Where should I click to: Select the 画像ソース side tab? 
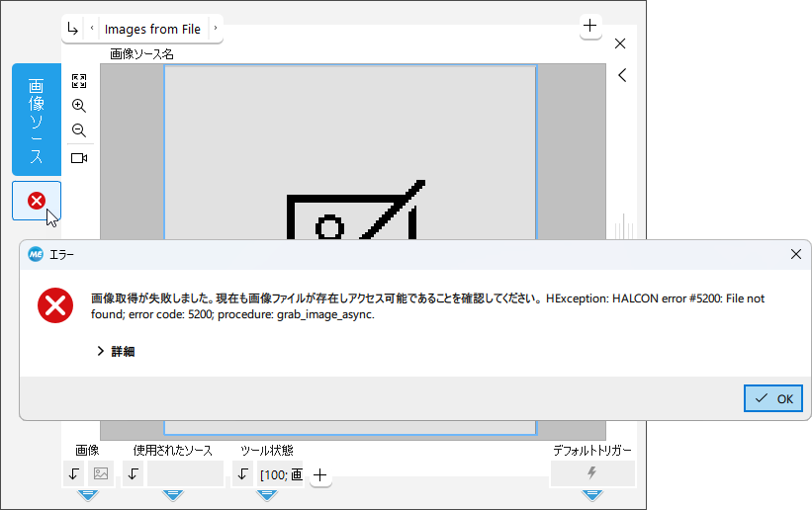(37, 120)
